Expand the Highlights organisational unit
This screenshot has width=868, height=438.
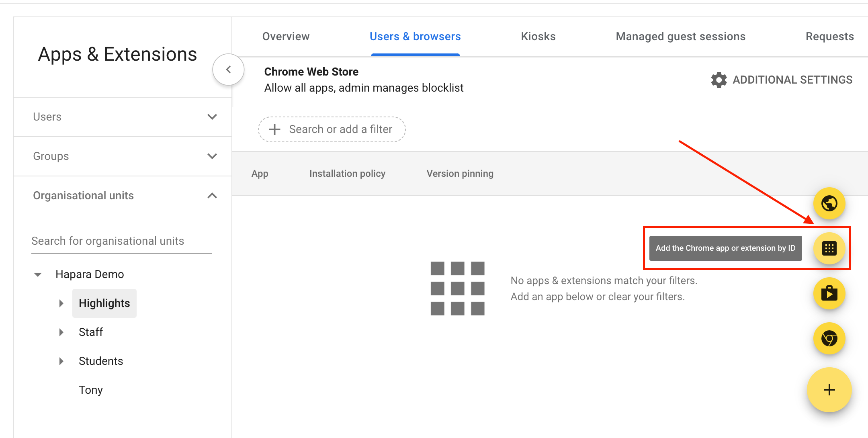click(61, 303)
